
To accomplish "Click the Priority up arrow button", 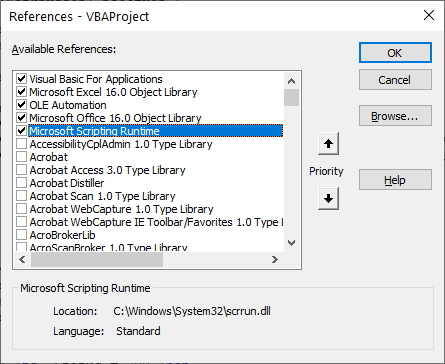I will point(328,144).
